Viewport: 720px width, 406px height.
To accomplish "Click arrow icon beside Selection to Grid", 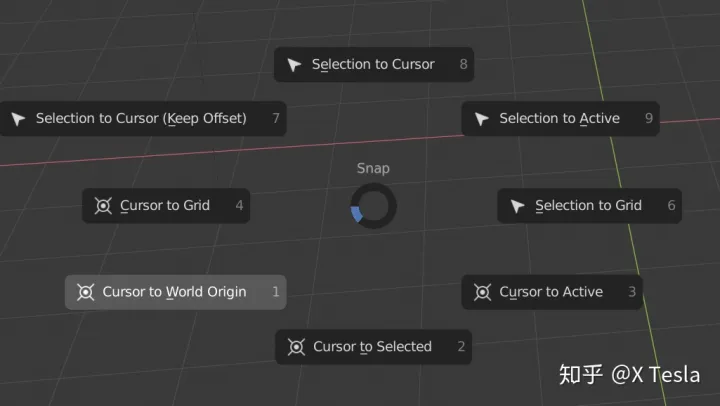I will pos(517,206).
